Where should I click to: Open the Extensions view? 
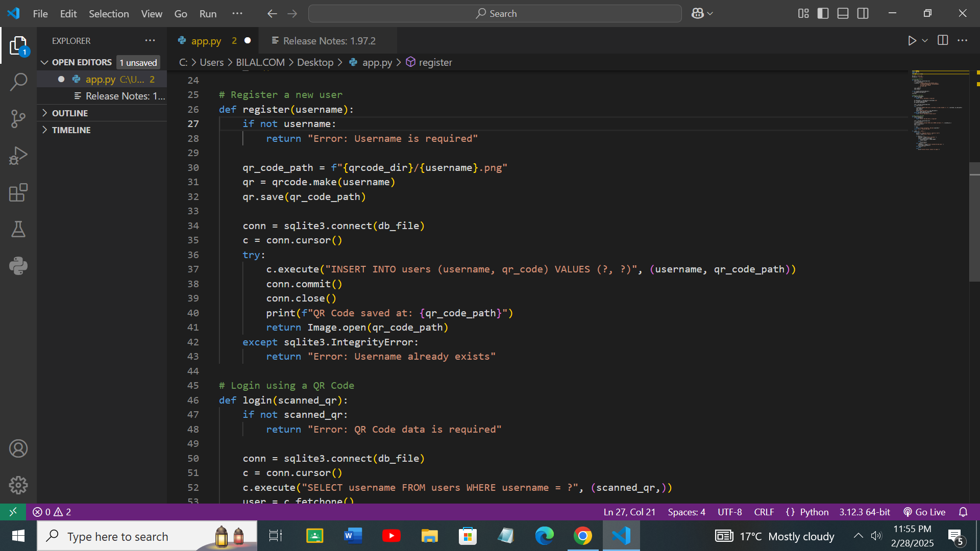(18, 193)
